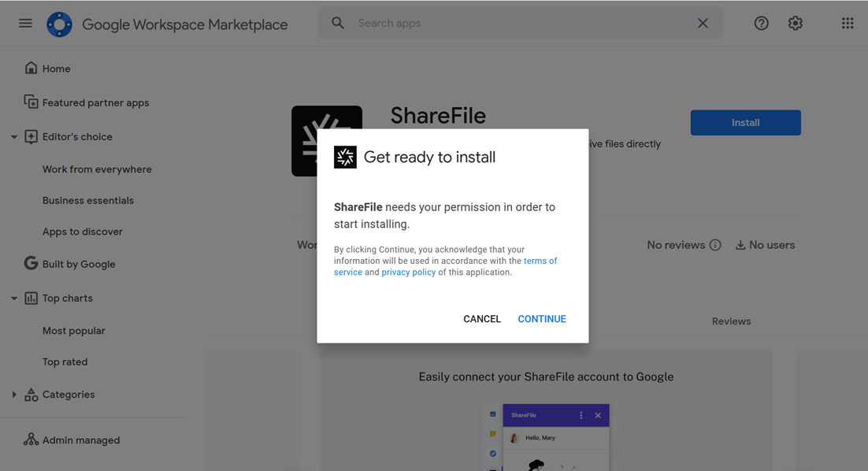Open the terms of service link
The height and width of the screenshot is (471, 868).
coord(540,261)
